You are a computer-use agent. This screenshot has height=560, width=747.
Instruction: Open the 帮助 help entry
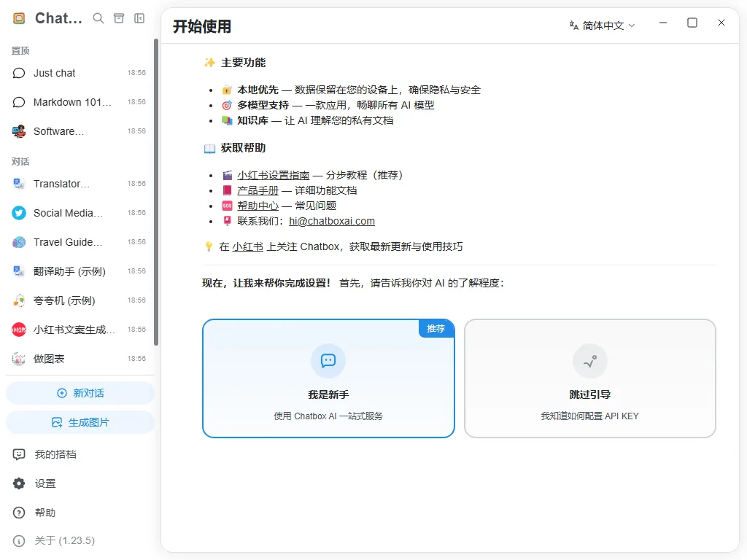pos(79,513)
